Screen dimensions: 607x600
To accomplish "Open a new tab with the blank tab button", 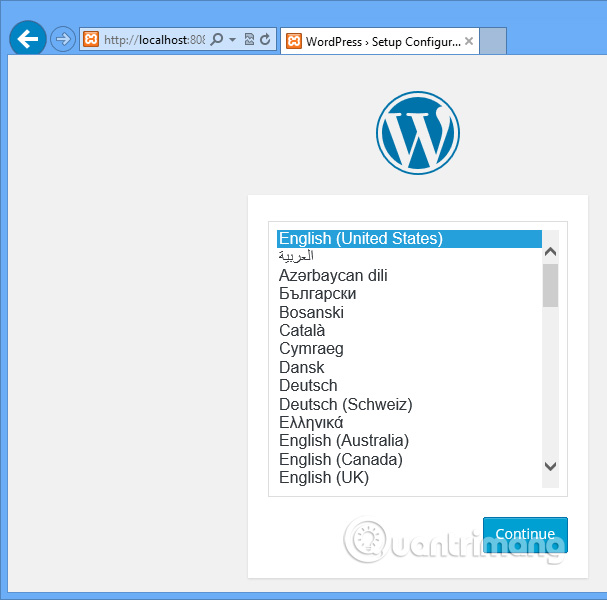I will pyautogui.click(x=493, y=41).
